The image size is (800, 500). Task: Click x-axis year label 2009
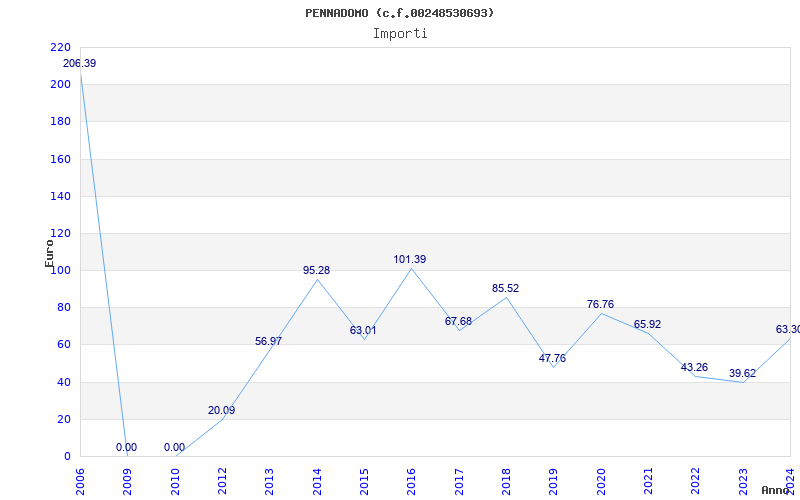click(128, 482)
